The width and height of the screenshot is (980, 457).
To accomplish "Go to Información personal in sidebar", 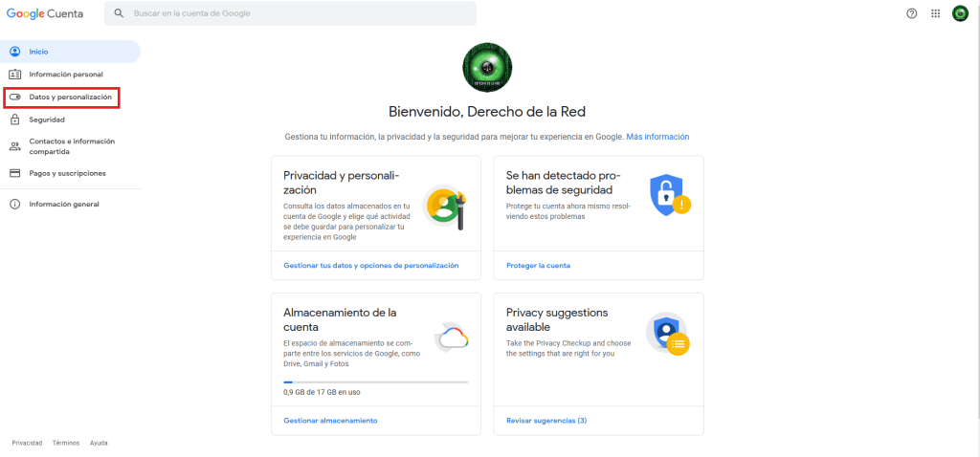I will coord(66,75).
